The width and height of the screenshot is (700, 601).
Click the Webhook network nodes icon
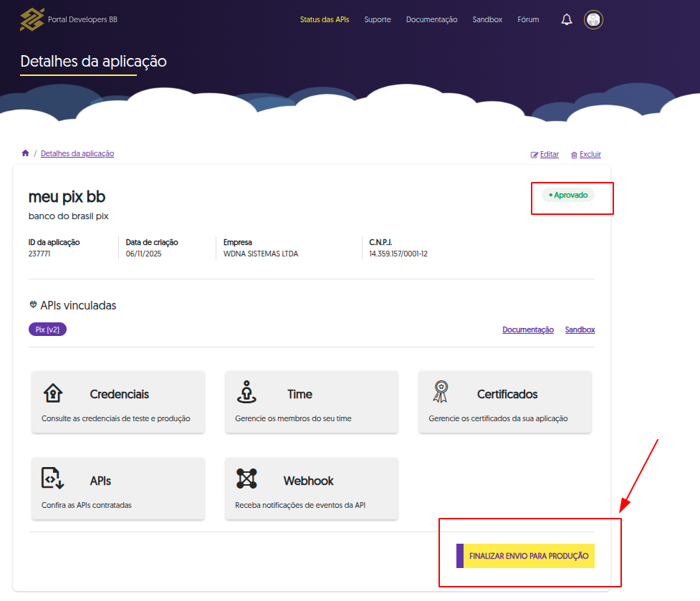(246, 479)
